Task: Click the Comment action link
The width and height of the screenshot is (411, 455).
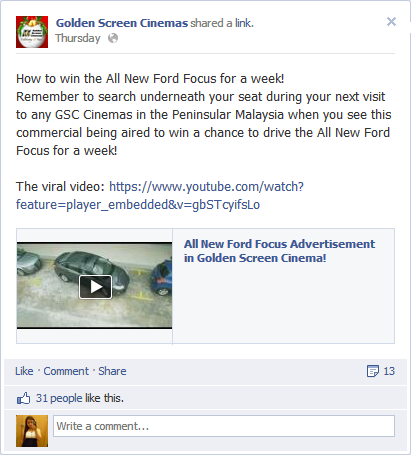Action: click(66, 371)
